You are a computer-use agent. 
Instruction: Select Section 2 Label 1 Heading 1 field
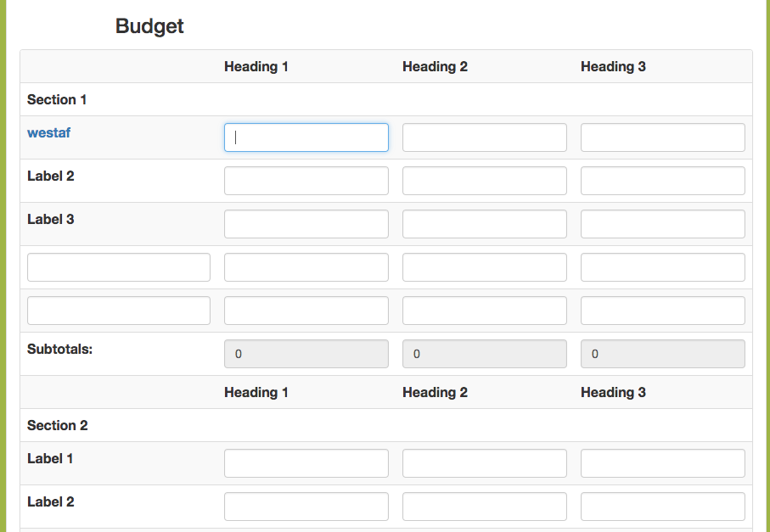point(306,463)
